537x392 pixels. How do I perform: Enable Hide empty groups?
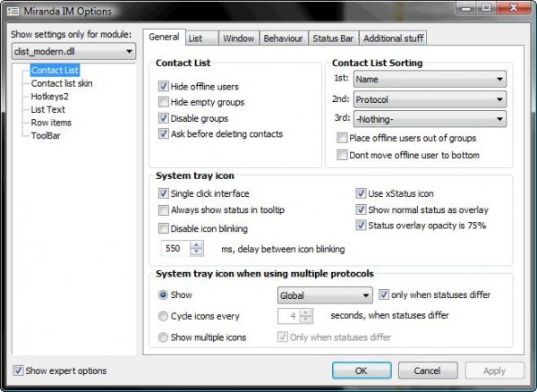click(x=164, y=102)
